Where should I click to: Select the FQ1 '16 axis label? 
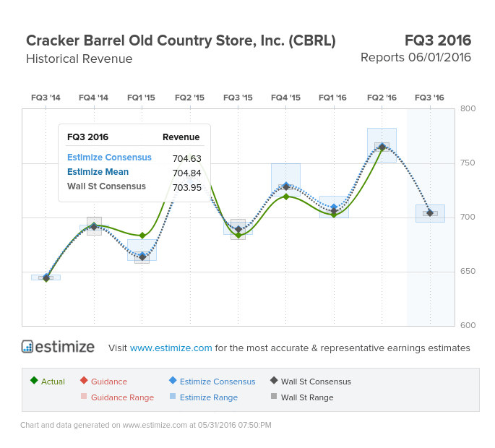332,98
